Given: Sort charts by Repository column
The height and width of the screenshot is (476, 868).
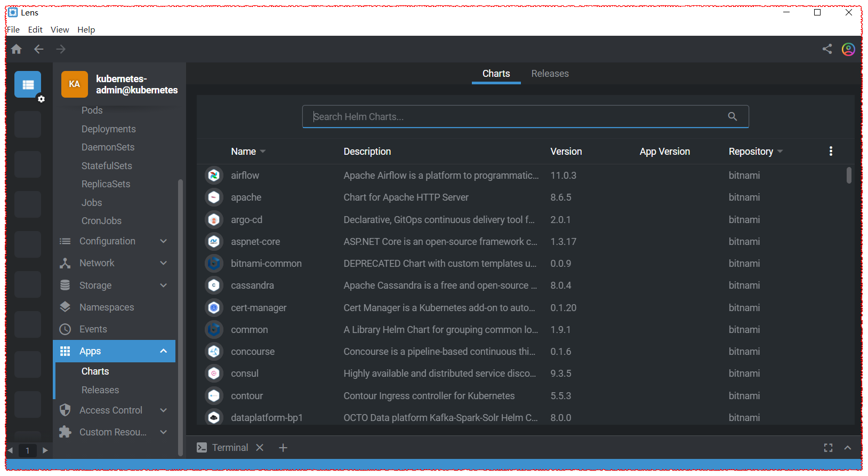Looking at the screenshot, I should point(756,152).
